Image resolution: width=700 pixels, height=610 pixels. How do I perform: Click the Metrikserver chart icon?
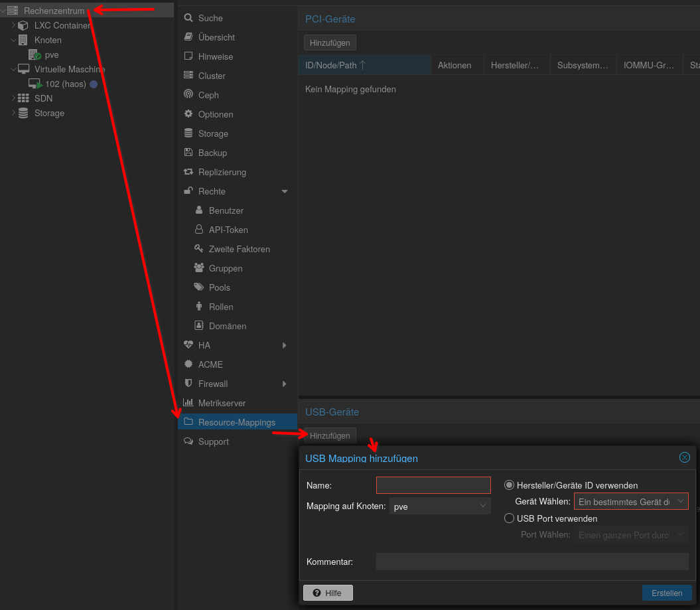point(188,403)
